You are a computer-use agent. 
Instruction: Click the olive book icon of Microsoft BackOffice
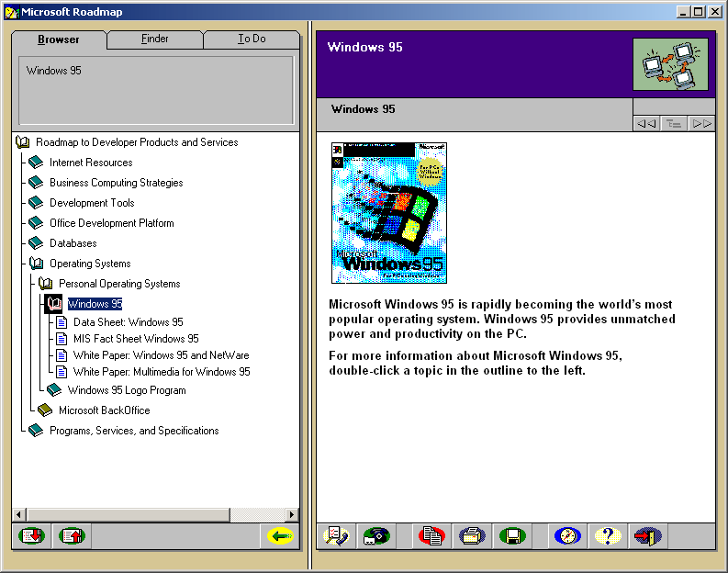pos(45,410)
